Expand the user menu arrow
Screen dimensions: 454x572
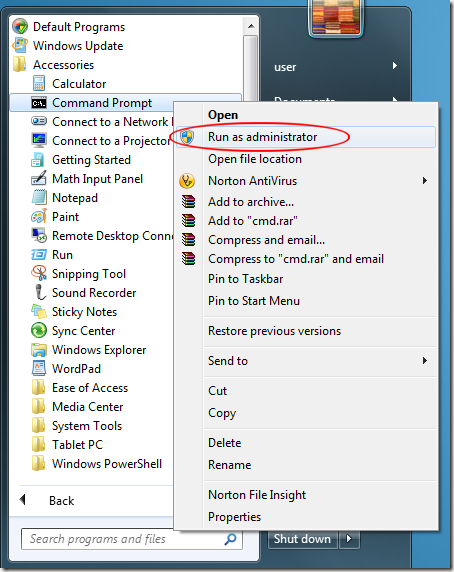pos(395,66)
